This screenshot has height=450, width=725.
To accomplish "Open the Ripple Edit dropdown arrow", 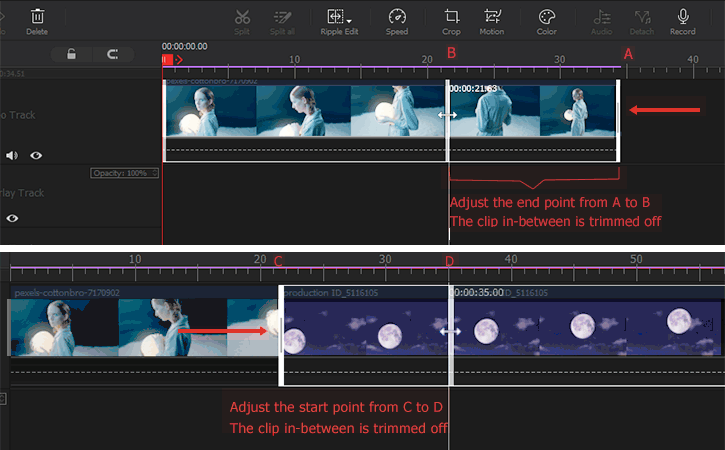I will click(x=349, y=21).
